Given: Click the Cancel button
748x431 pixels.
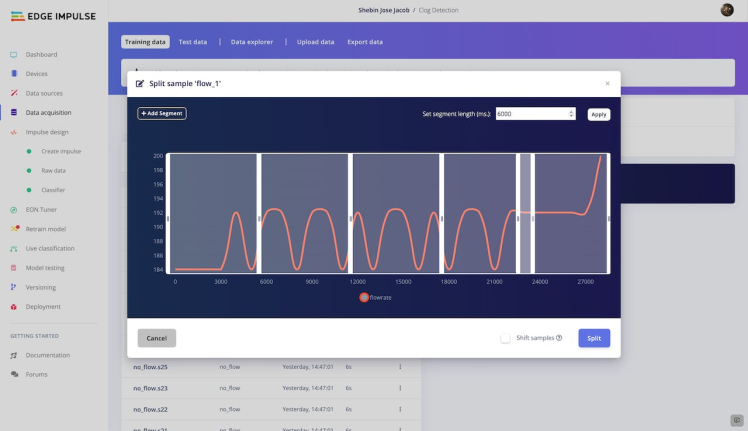Looking at the screenshot, I should point(156,338).
